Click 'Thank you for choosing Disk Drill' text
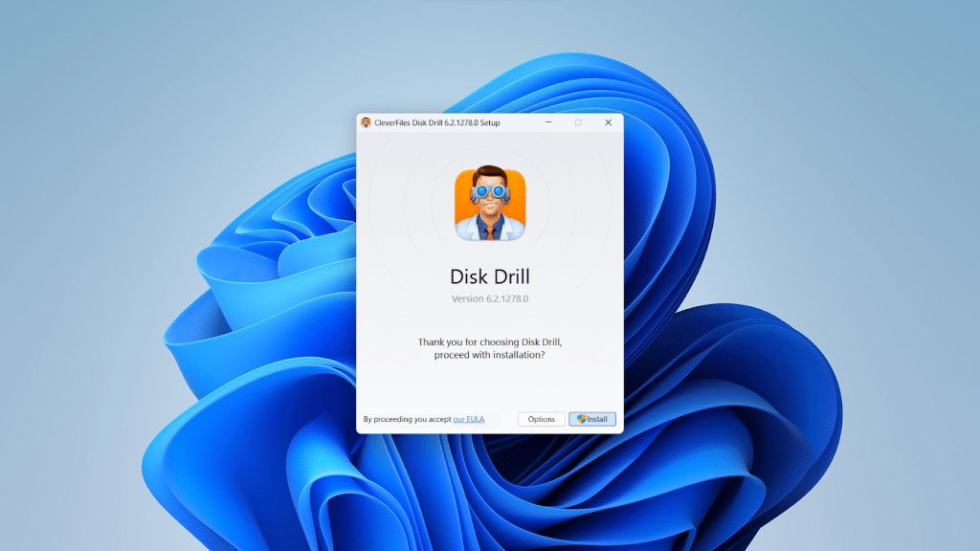This screenshot has width=980, height=551. (490, 342)
